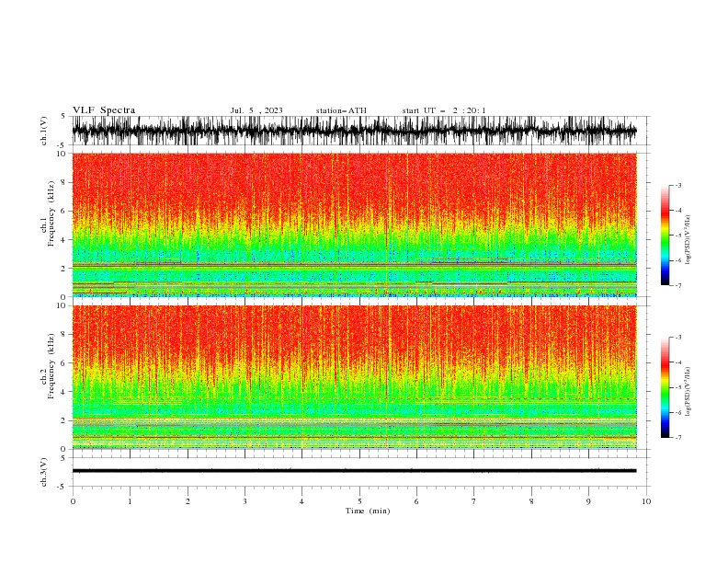Click the "-3" value on ch.2 color bar
The width and height of the screenshot is (728, 563).
(677, 338)
